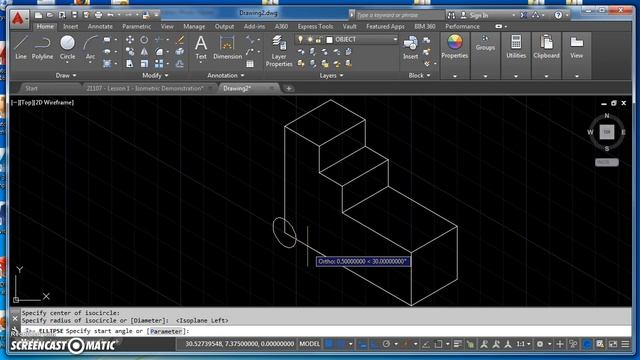Expand the Modify panel dropdown
The height and width of the screenshot is (360, 640).
155,76
